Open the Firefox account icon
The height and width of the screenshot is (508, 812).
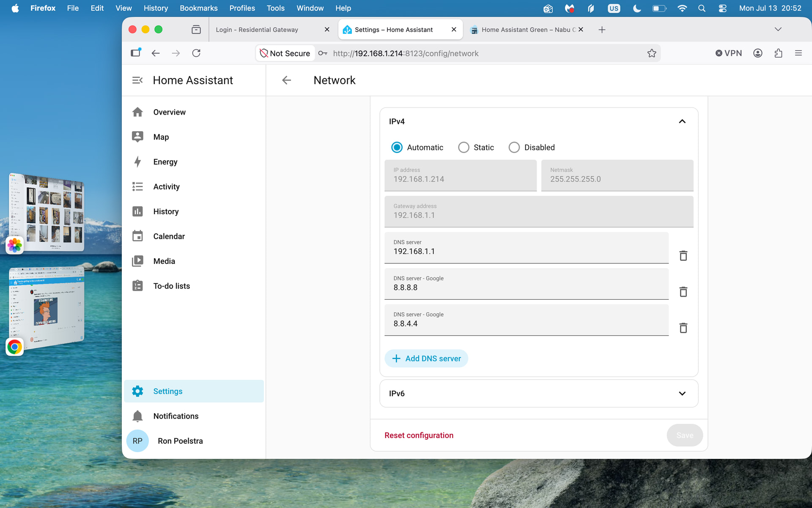tap(758, 53)
